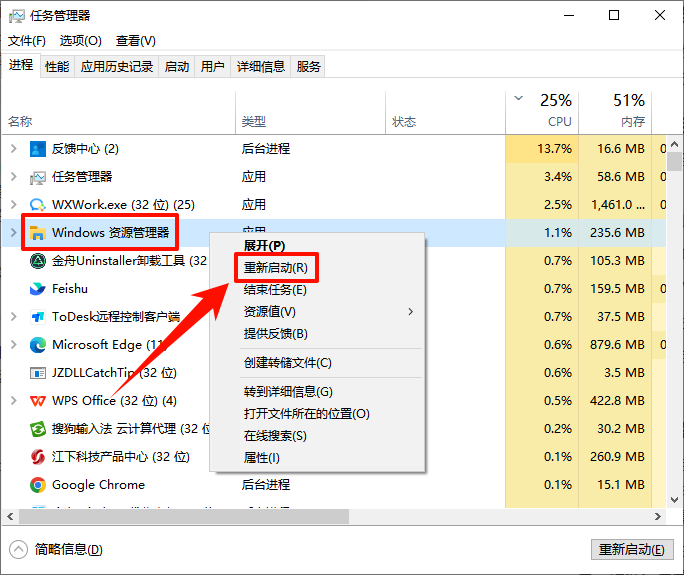Click the 金舟Uninstaller卸载工具 icon
This screenshot has height=575, width=684.
coord(38,261)
